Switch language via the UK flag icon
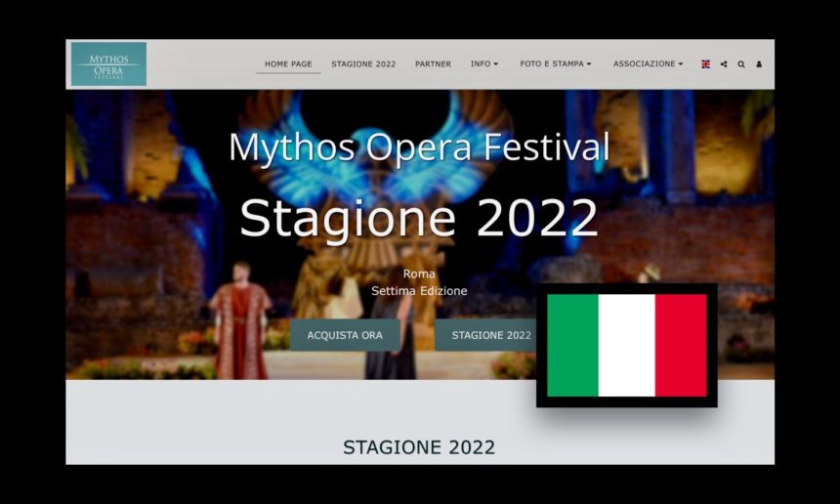 click(x=705, y=64)
